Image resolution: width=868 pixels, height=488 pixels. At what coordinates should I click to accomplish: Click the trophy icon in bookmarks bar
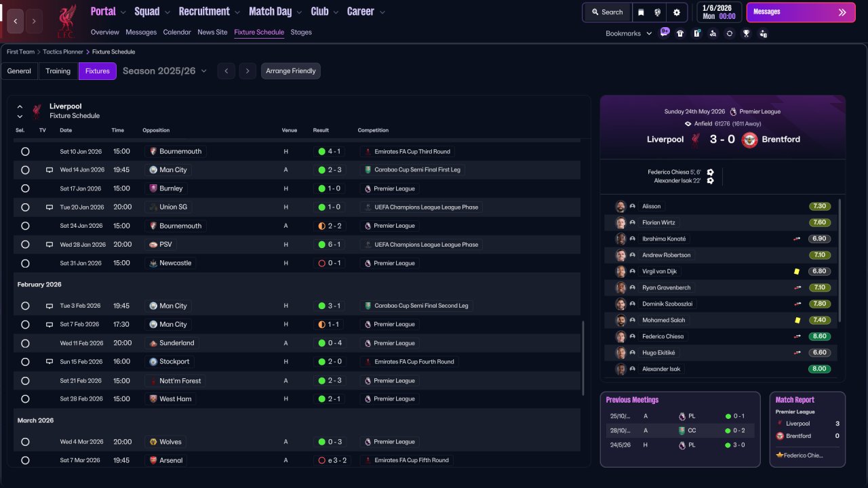(746, 33)
